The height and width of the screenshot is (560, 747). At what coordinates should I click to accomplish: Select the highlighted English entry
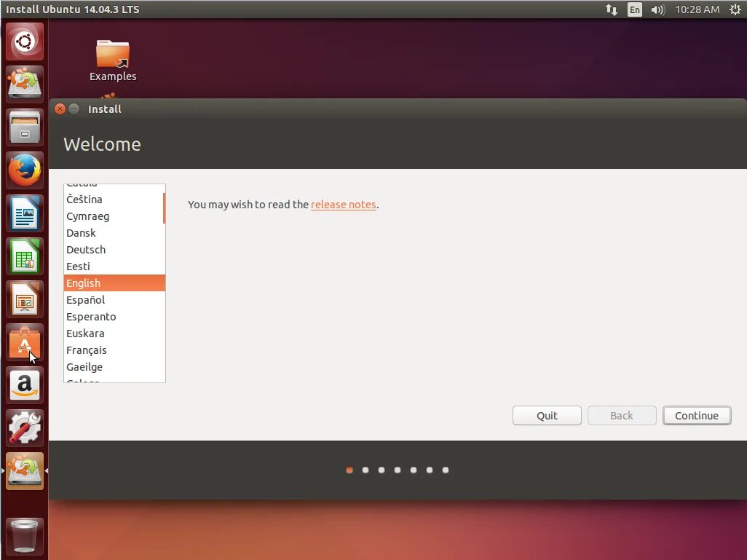point(114,283)
